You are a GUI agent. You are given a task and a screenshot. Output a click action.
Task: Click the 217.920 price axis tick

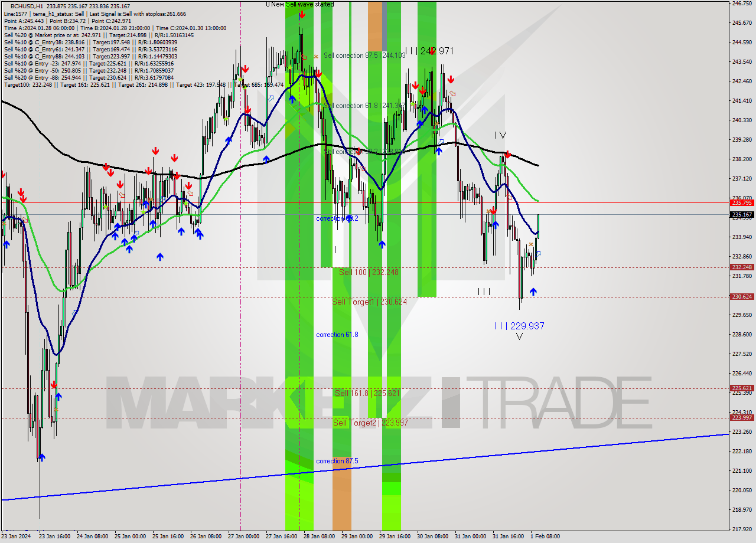[x=742, y=529]
